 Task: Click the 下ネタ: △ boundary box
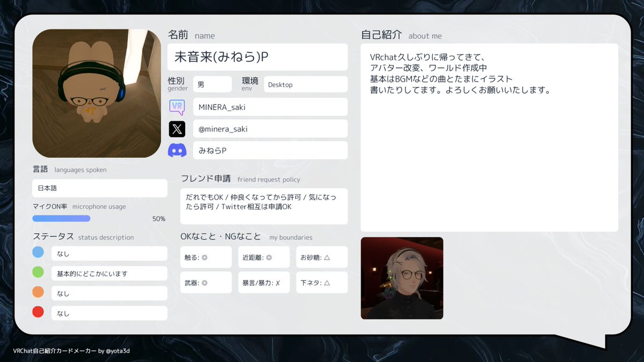coord(322,282)
